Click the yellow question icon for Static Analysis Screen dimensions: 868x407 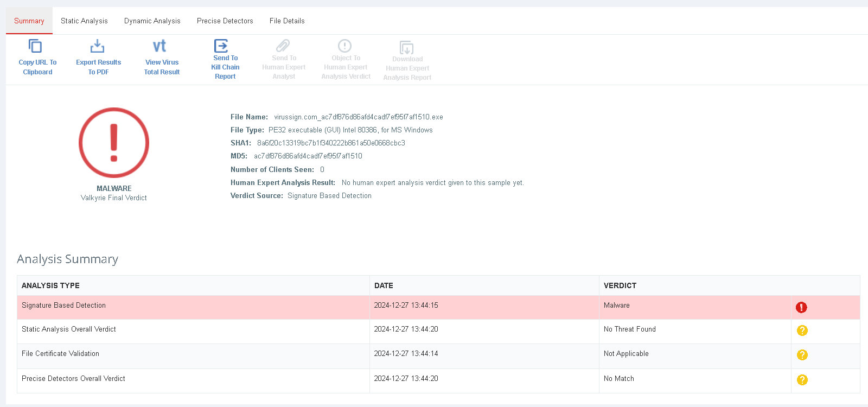click(x=802, y=330)
